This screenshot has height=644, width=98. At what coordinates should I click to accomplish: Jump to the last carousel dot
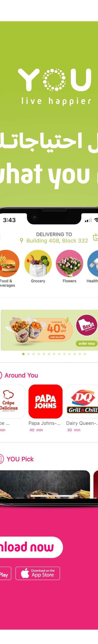click(85, 354)
